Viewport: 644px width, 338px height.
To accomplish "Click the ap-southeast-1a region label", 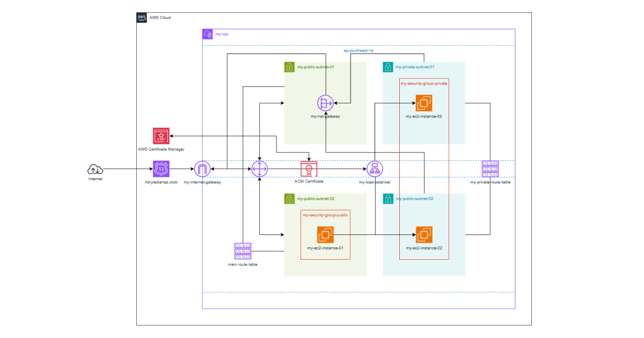I will [358, 50].
